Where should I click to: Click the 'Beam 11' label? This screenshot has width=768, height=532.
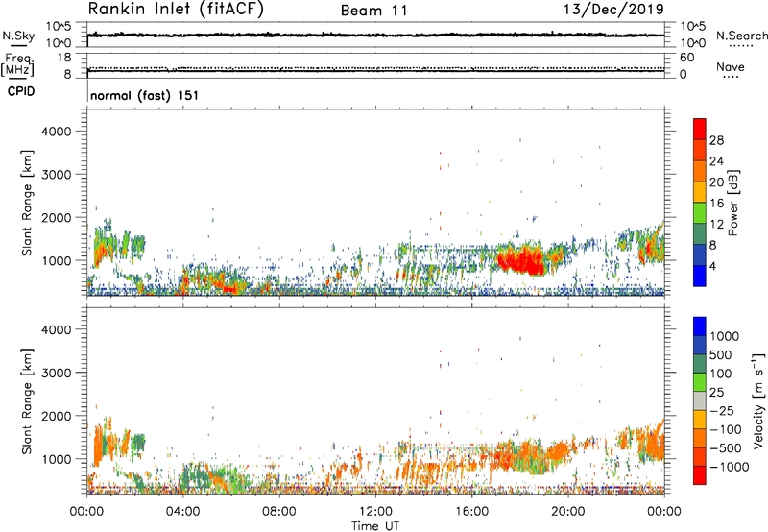[x=374, y=11]
